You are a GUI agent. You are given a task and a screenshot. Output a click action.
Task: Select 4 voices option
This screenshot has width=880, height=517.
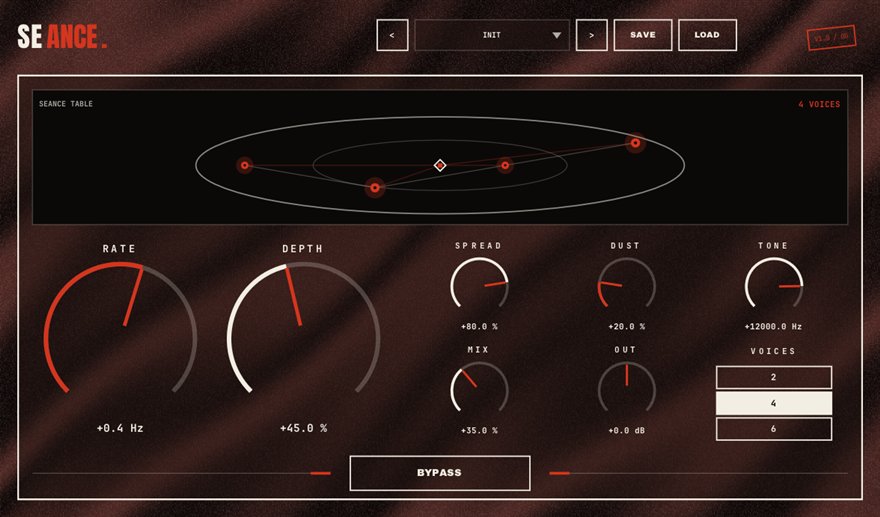pyautogui.click(x=773, y=403)
